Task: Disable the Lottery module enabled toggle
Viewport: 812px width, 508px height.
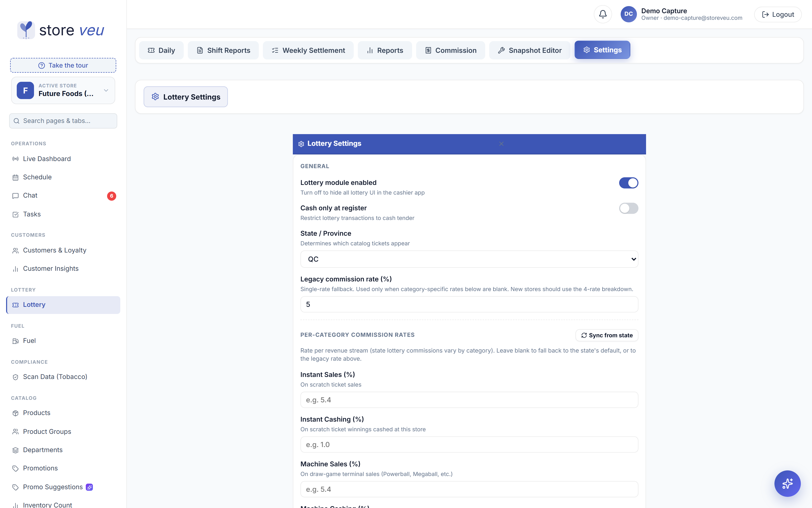Action: coord(629,183)
